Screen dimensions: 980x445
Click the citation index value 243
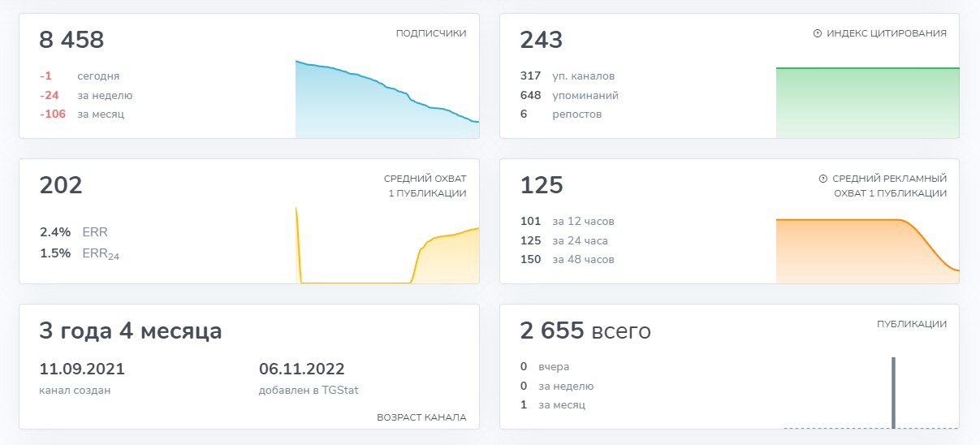[542, 40]
